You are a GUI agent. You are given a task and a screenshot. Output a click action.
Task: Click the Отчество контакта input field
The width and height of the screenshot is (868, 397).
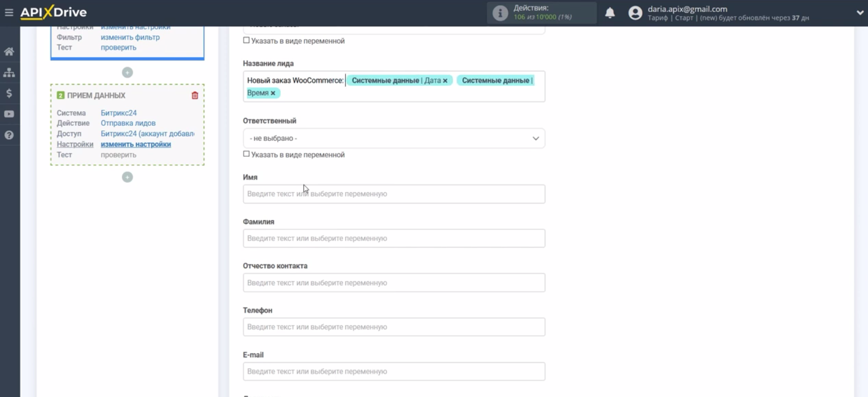394,283
